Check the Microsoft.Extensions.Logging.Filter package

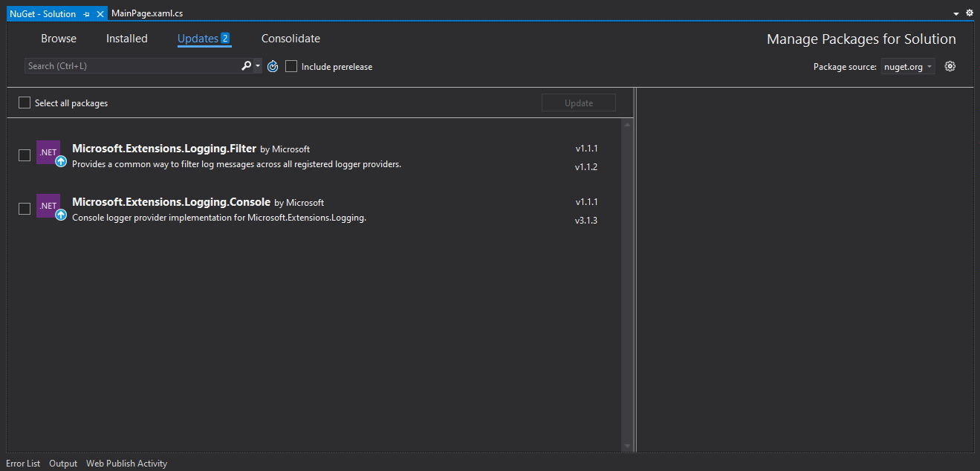tap(25, 155)
